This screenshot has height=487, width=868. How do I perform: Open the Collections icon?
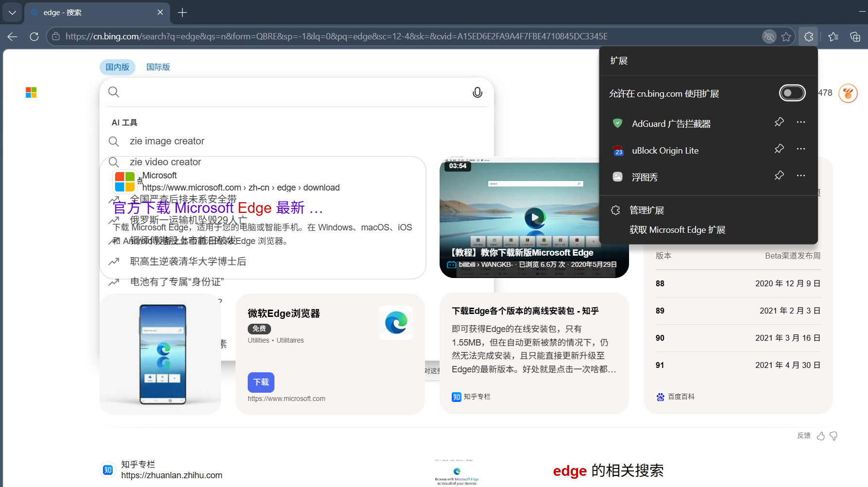[x=855, y=36]
